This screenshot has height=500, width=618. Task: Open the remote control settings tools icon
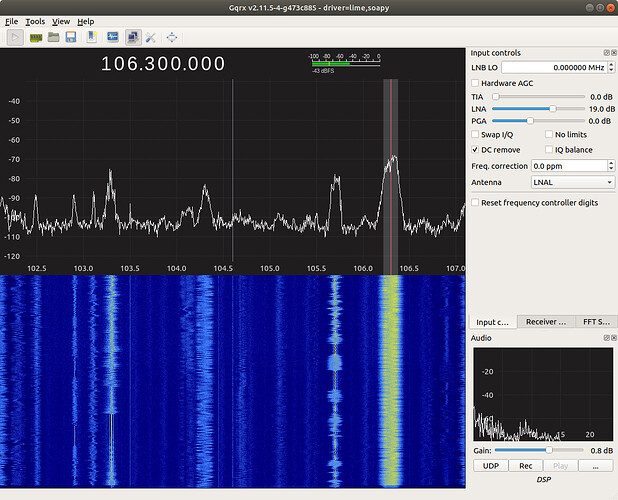pyautogui.click(x=150, y=37)
